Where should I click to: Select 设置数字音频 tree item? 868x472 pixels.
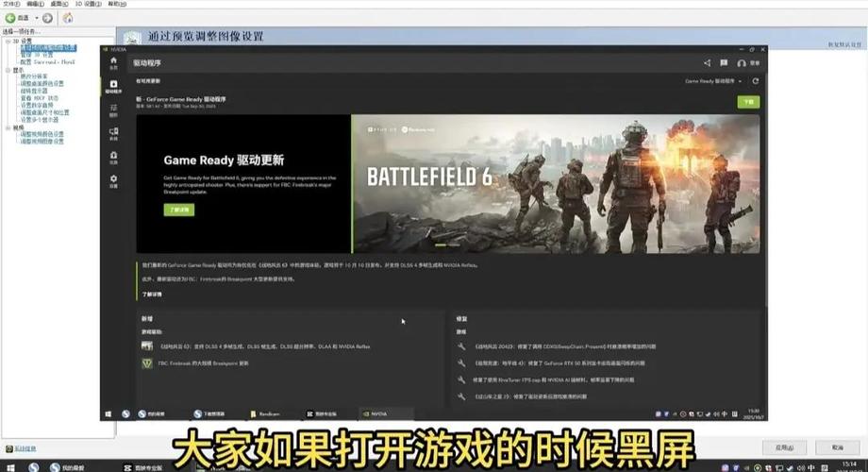click(x=37, y=106)
